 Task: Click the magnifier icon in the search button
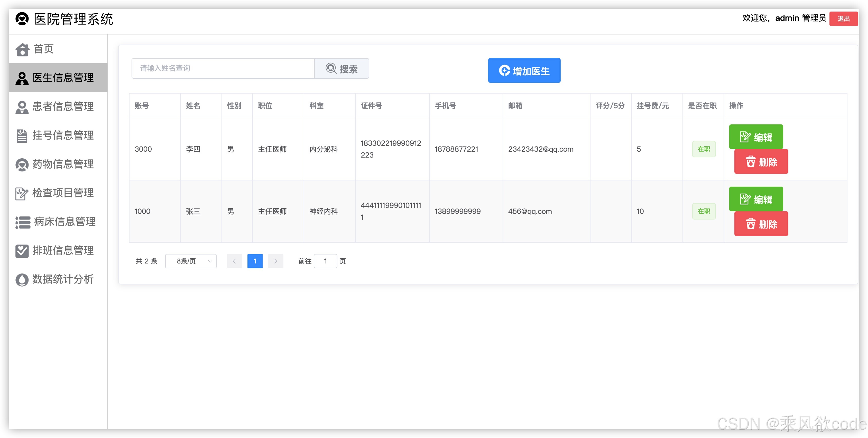point(331,68)
